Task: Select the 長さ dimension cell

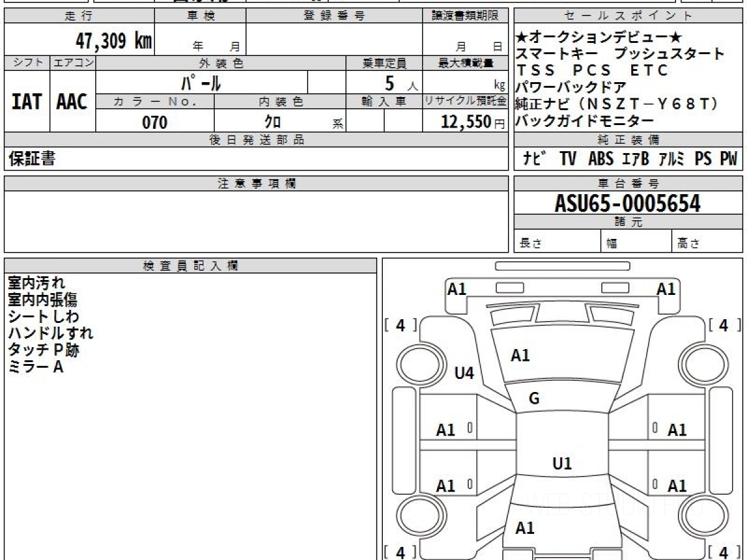Action: pos(557,242)
